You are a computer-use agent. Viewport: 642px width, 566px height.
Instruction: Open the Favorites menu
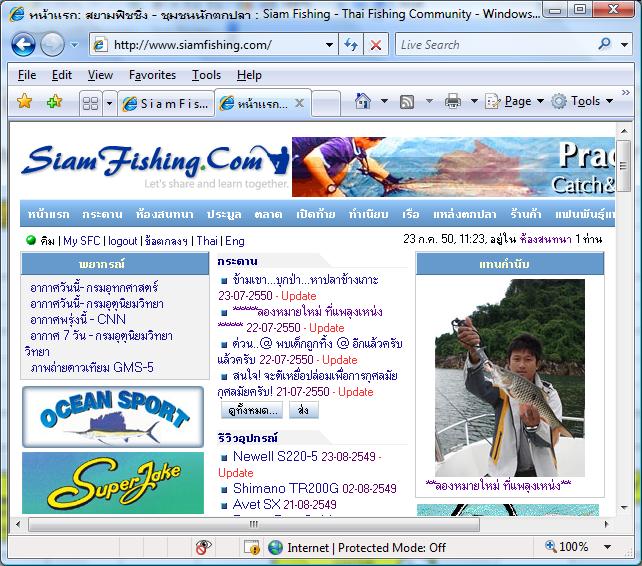point(152,75)
